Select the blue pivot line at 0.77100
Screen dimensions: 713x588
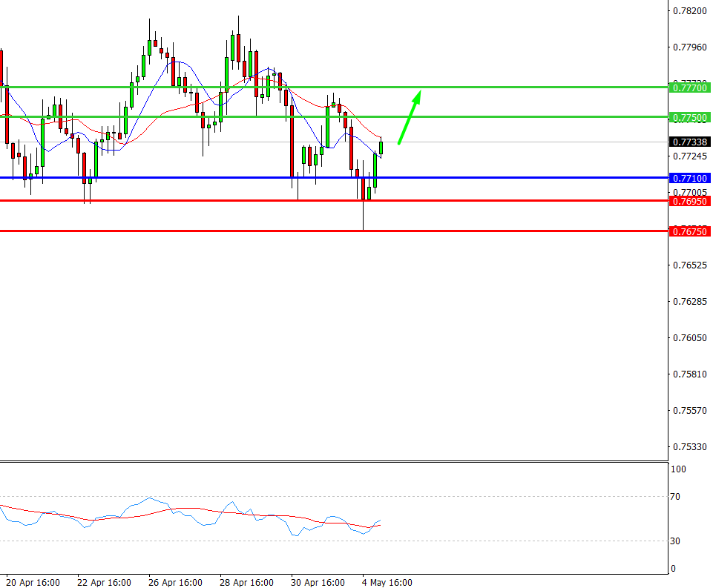334,178
